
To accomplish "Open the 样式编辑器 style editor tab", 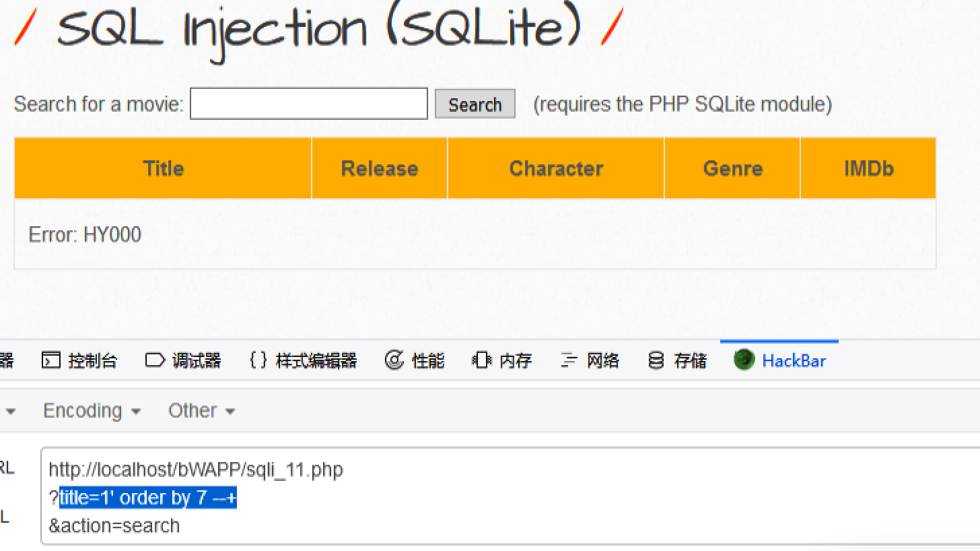I will (303, 361).
